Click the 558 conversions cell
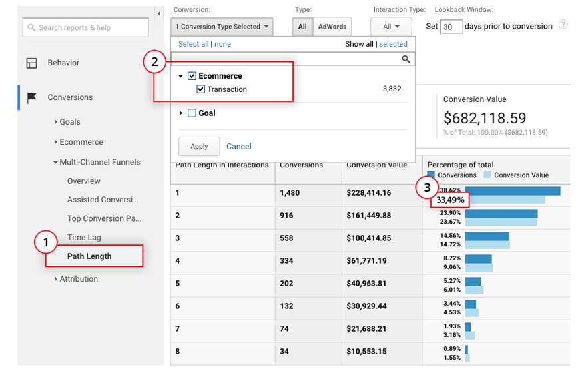 click(286, 238)
